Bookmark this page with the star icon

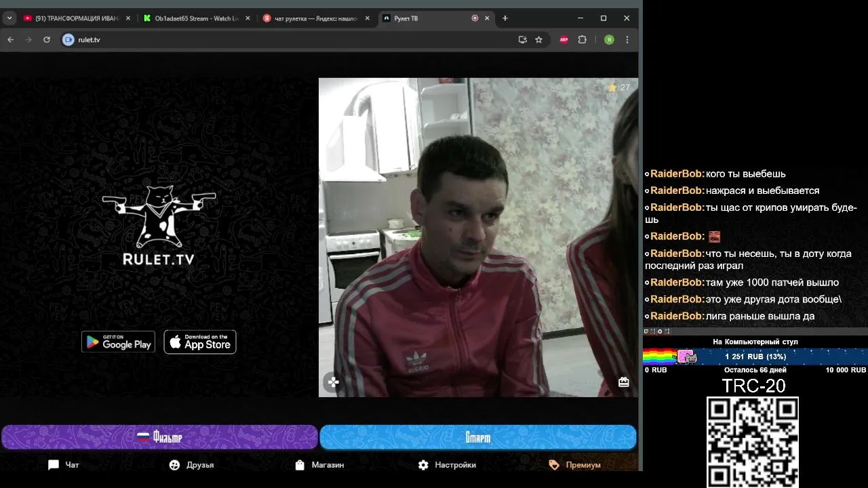coord(539,40)
